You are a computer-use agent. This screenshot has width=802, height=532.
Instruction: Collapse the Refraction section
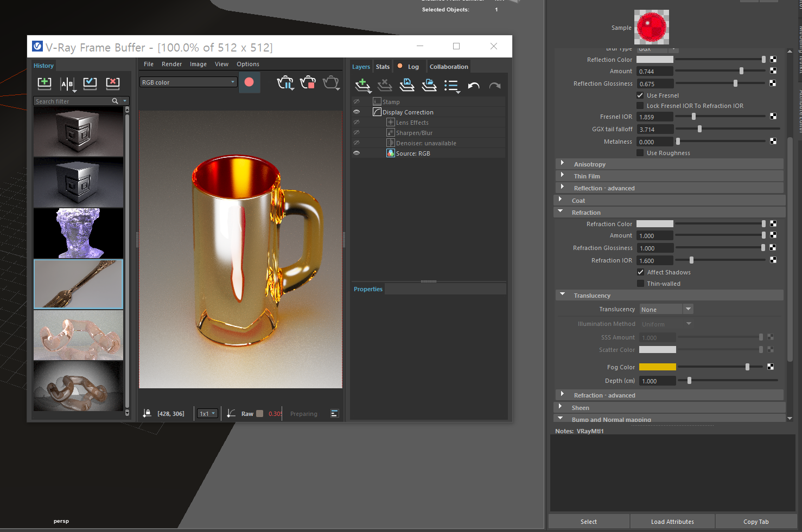pos(560,211)
